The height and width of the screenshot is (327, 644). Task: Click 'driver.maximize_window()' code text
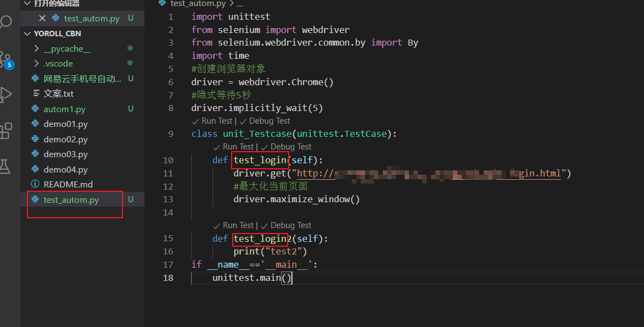pos(296,199)
